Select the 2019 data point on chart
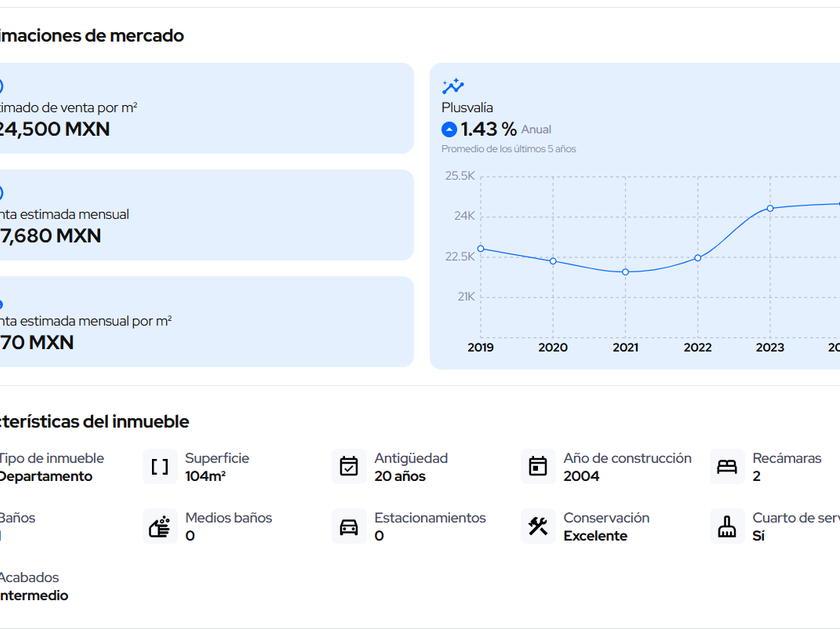The width and height of the screenshot is (840, 630). point(481,249)
